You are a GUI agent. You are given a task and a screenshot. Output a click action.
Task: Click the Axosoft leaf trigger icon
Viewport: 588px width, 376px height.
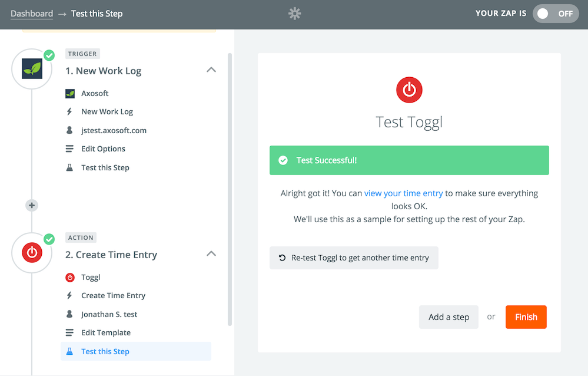32,69
